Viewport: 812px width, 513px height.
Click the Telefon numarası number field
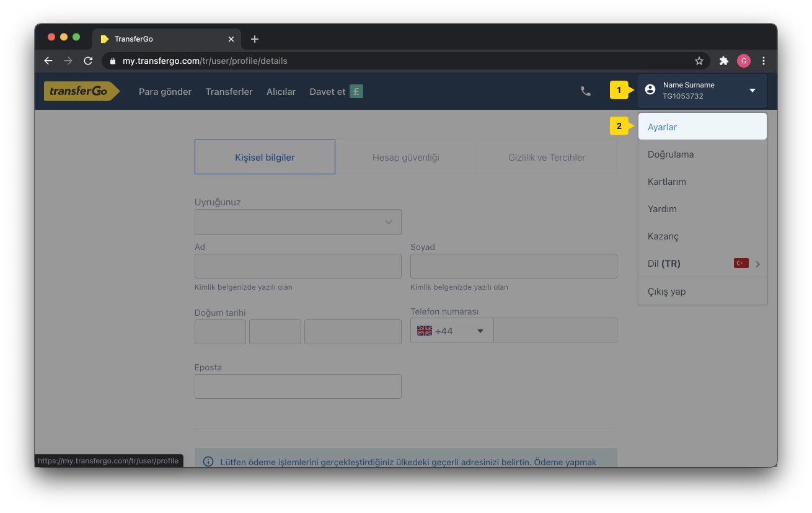[555, 331]
